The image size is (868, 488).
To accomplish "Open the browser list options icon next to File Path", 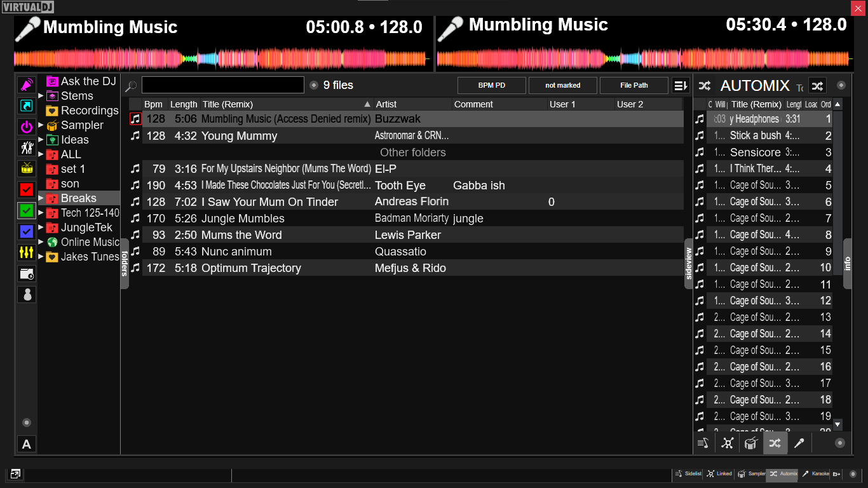I will tap(681, 85).
